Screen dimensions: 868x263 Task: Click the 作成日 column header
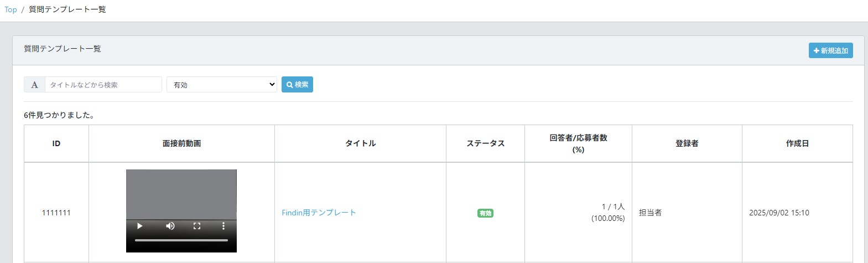pos(797,143)
